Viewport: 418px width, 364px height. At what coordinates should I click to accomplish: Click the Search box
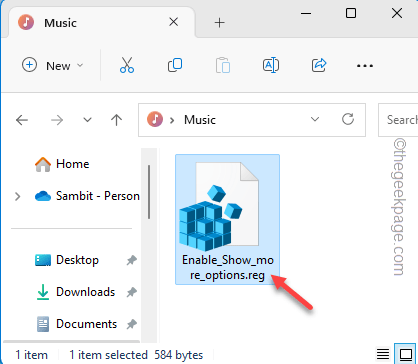398,120
